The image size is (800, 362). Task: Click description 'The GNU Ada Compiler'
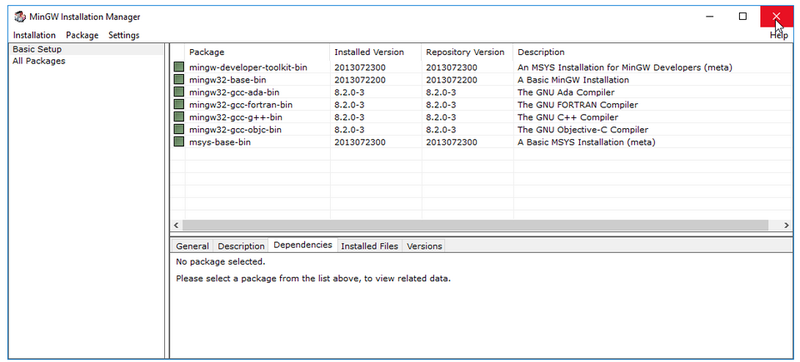[566, 92]
